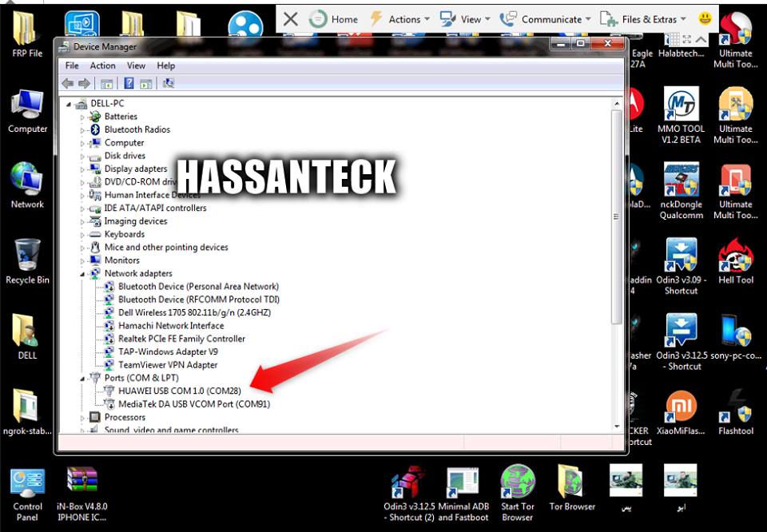Collapse the Network adapters node
This screenshot has width=767, height=532.
(82, 274)
